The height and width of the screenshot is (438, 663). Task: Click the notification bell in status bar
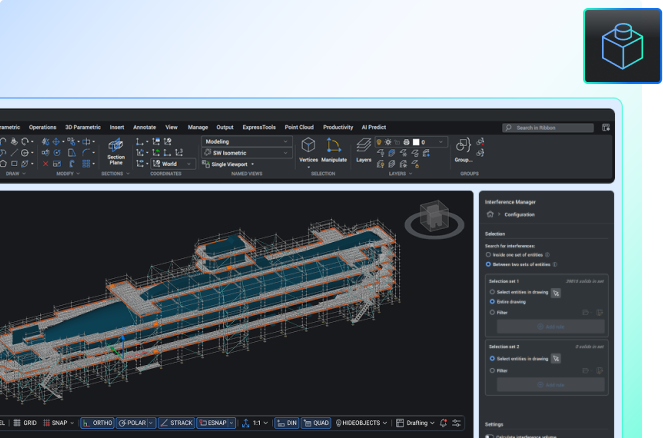pos(443,423)
